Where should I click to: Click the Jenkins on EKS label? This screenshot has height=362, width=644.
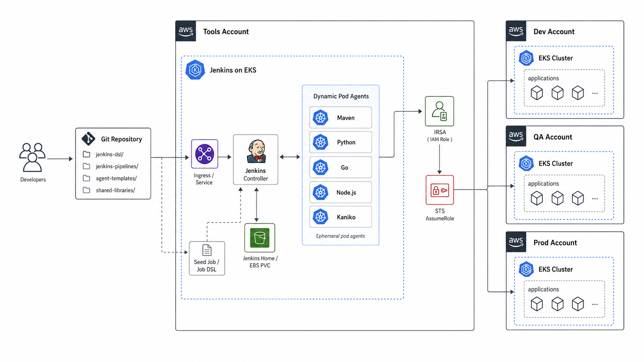233,70
